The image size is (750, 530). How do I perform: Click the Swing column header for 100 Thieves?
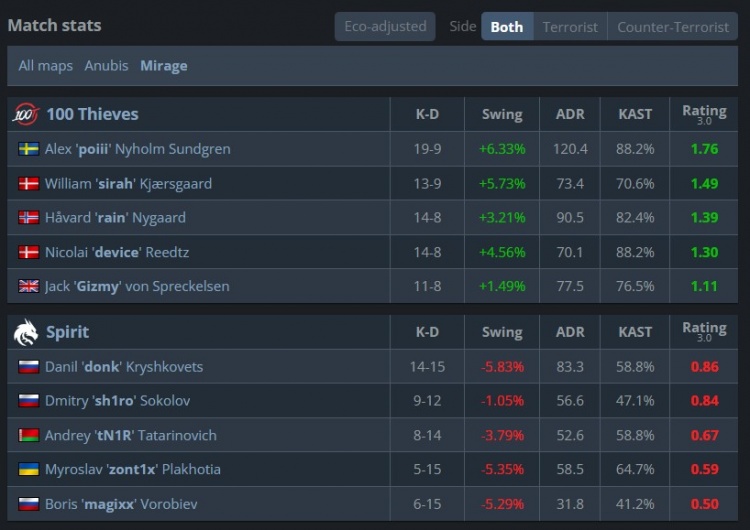[x=502, y=114]
